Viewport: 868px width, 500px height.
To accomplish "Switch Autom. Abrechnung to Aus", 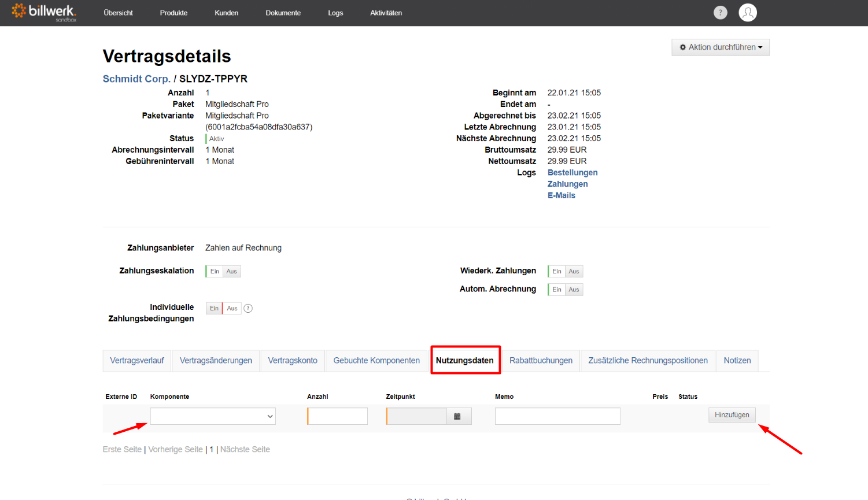I will click(574, 290).
